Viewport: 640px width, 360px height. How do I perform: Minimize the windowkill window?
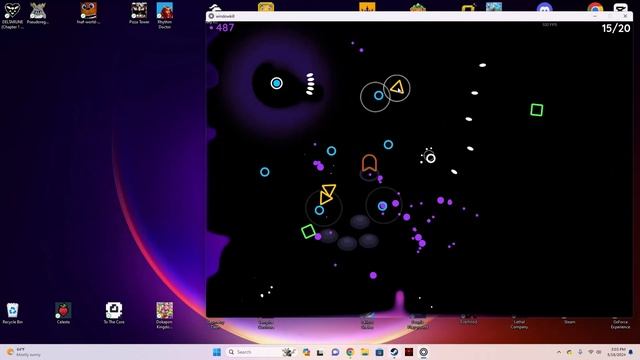[x=595, y=16]
